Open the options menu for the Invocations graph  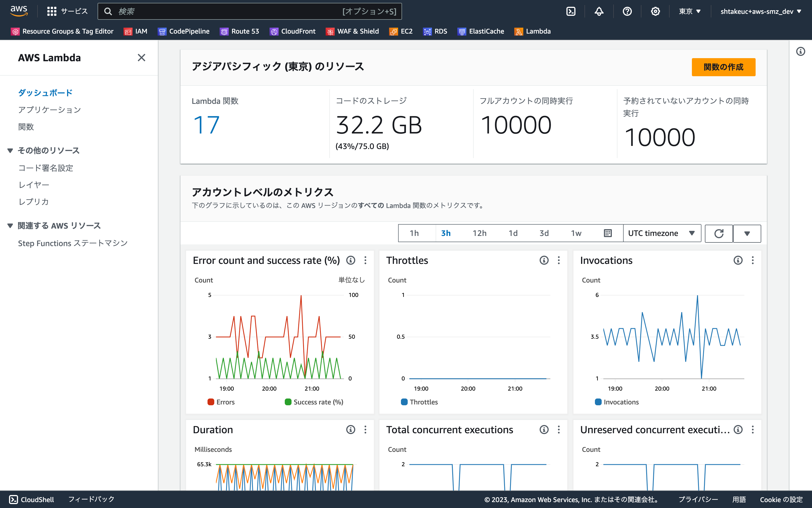pyautogui.click(x=753, y=260)
